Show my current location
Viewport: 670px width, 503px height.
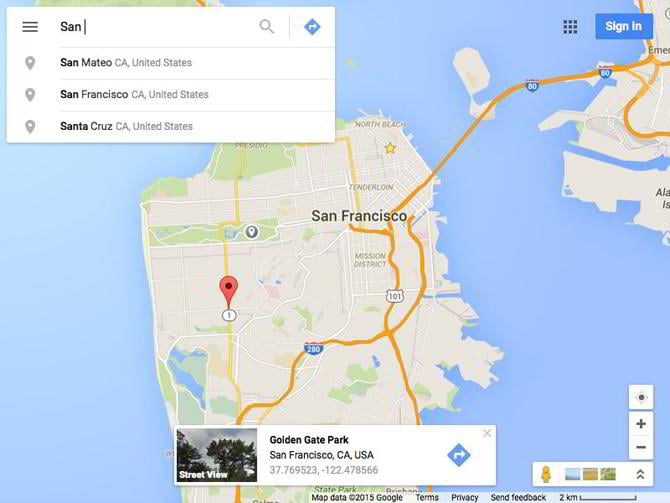point(641,397)
